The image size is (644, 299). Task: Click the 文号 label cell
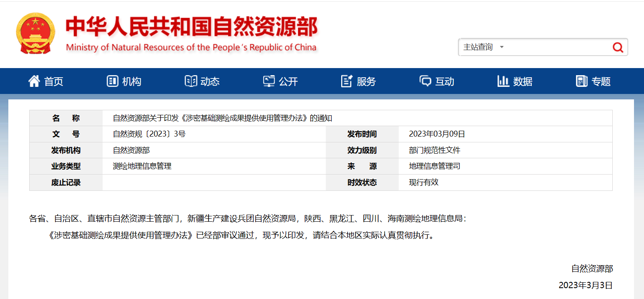66,134
